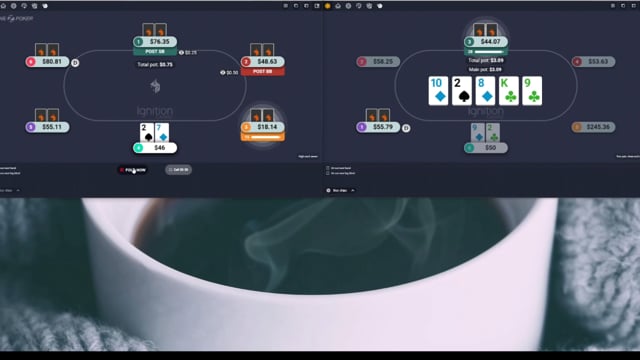Viewport: 640px width, 360px height.
Task: Click seat 3 green timer bar, right table
Action: pos(486,52)
